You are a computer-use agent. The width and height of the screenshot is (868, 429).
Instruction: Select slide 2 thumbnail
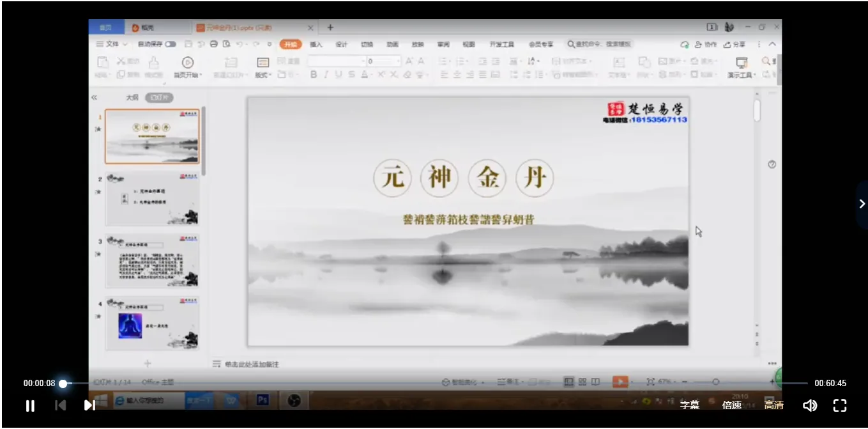pos(152,198)
